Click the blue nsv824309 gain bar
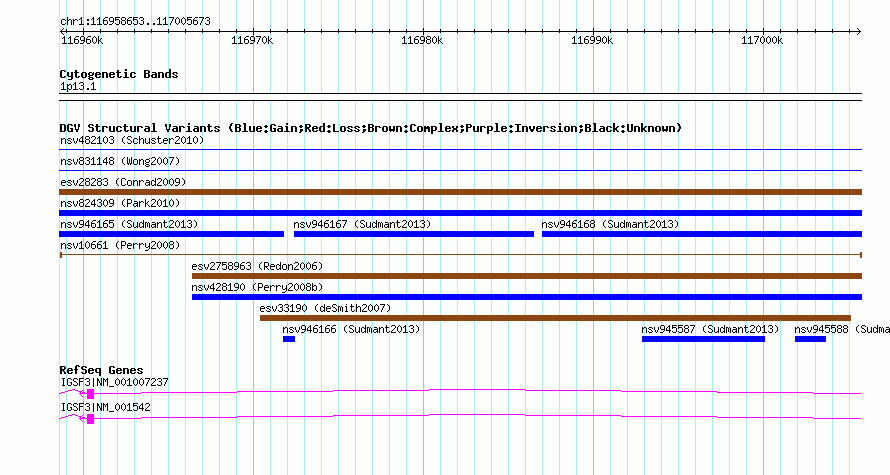 460,213
